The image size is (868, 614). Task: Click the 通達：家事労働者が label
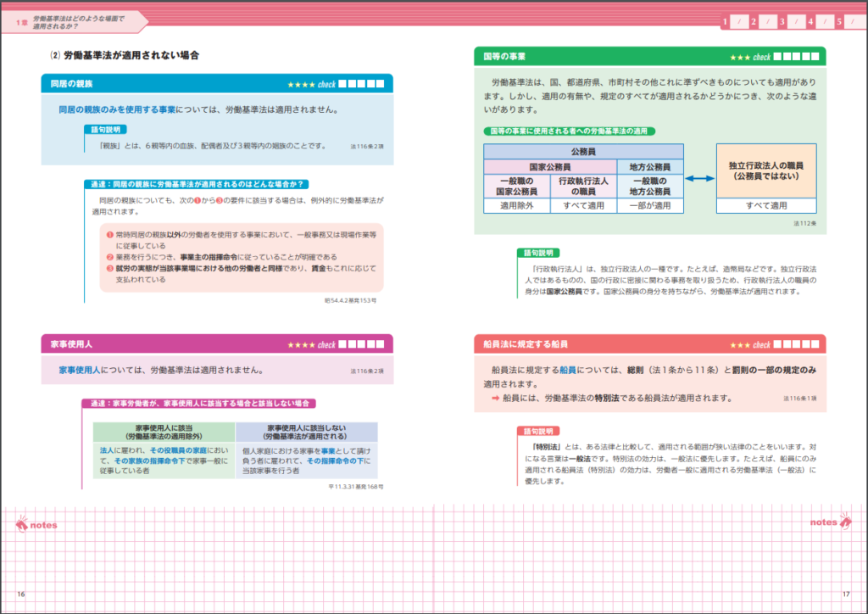pos(198,404)
